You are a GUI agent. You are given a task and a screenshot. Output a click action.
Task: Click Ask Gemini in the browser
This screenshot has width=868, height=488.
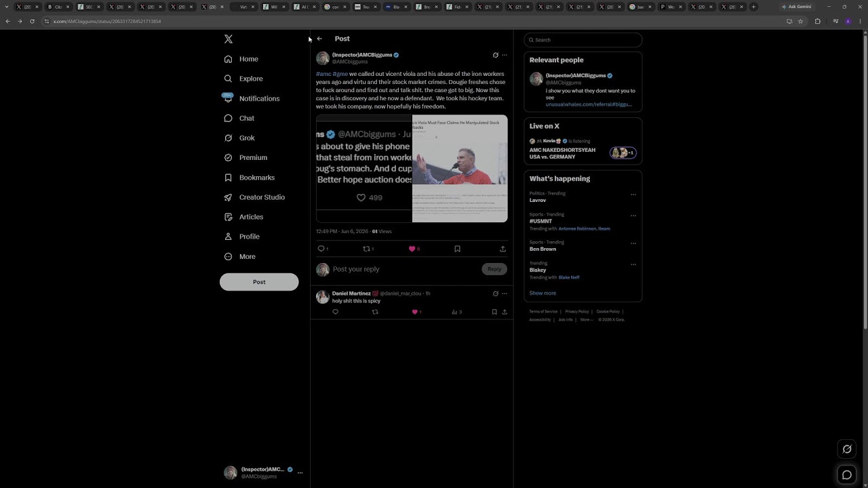click(796, 7)
